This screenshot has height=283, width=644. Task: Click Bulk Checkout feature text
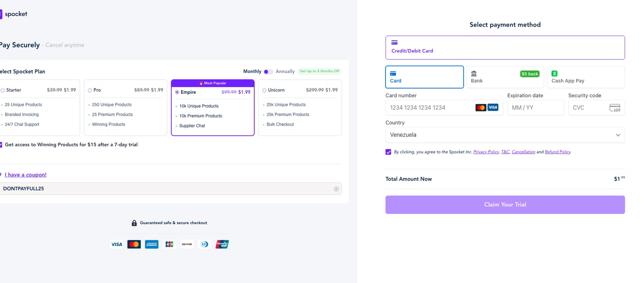(x=280, y=125)
